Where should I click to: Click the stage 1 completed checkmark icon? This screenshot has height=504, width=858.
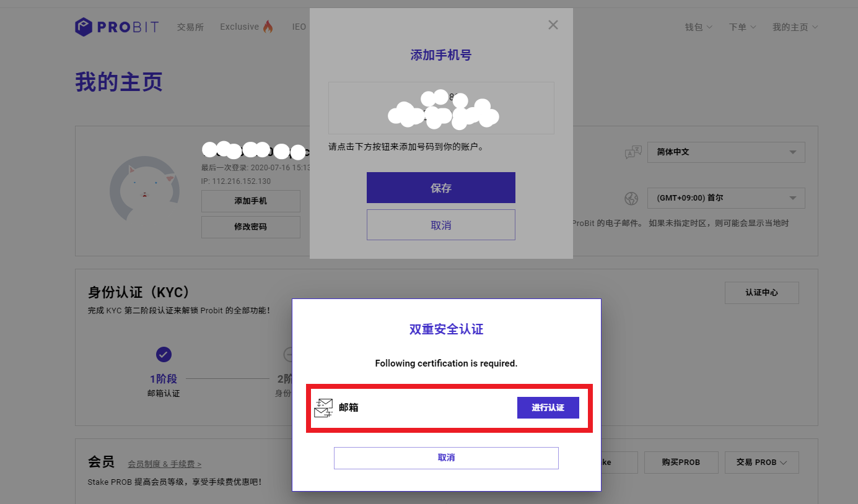(x=164, y=354)
